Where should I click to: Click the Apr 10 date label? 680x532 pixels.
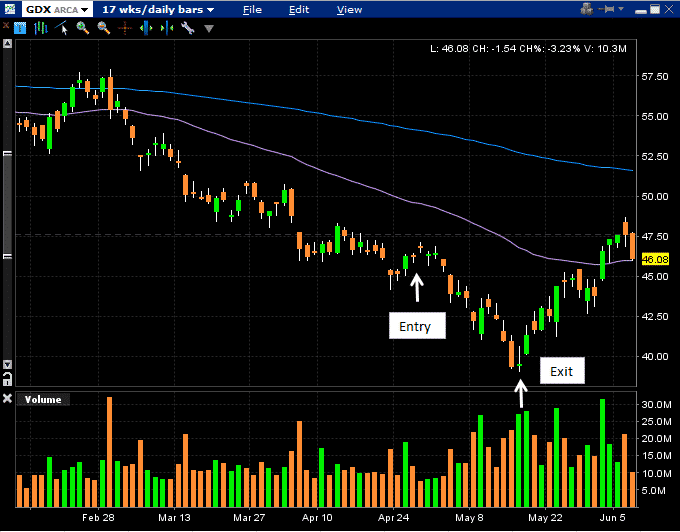(317, 518)
